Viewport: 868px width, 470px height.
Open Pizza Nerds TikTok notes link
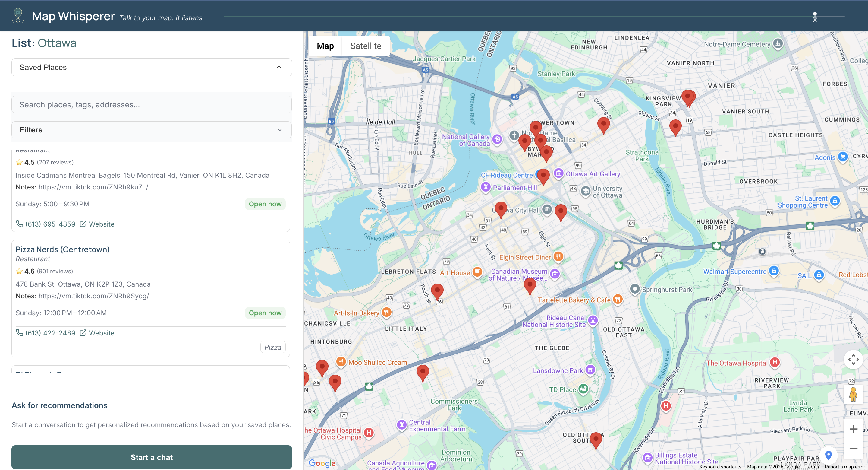tap(93, 296)
